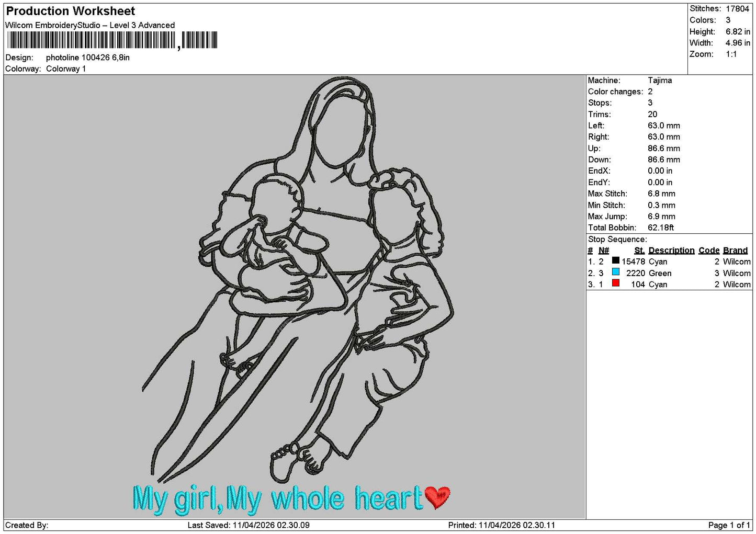Click the 'Brand' column header
The height and width of the screenshot is (534, 756).
point(735,251)
